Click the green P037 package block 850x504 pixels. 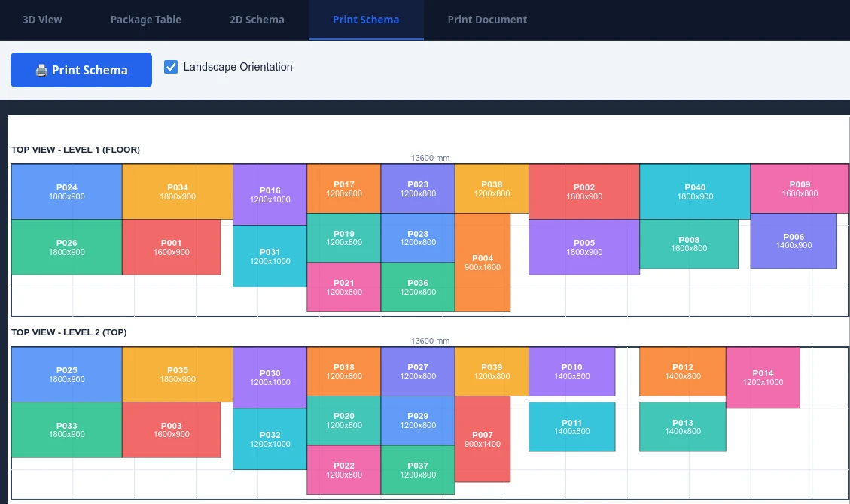coord(418,470)
